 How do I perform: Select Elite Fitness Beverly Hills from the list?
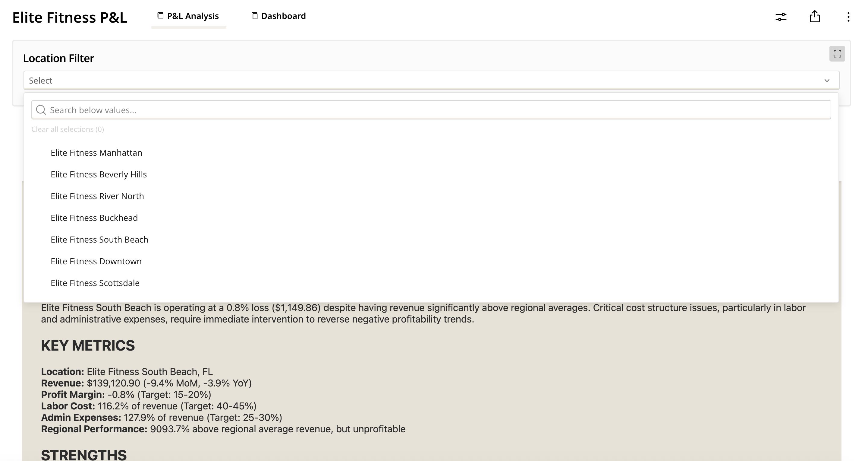point(99,174)
